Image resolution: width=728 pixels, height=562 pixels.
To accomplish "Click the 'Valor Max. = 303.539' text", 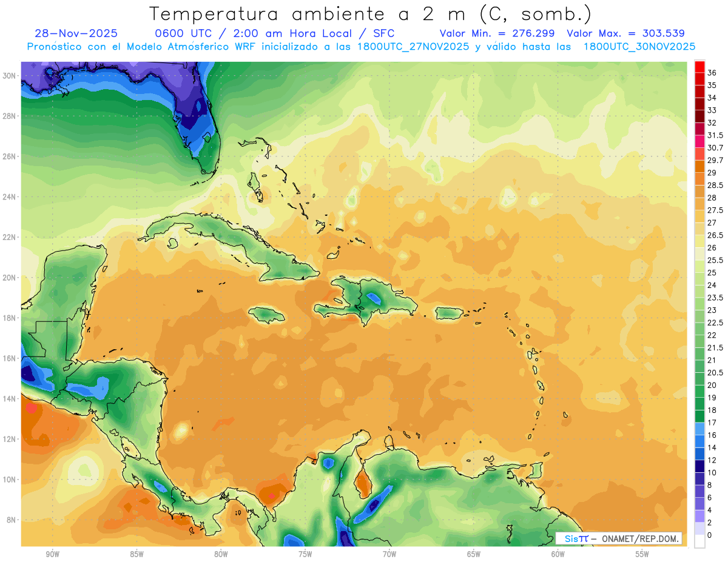I will pos(625,33).
